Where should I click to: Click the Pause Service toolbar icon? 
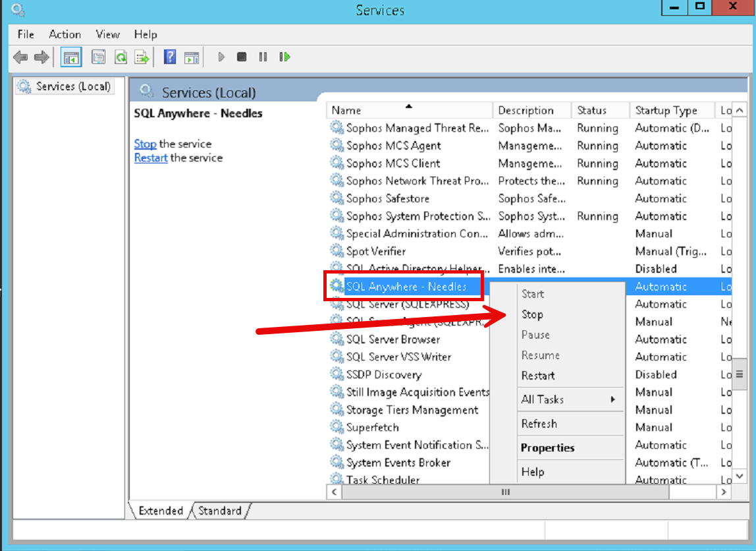263,57
